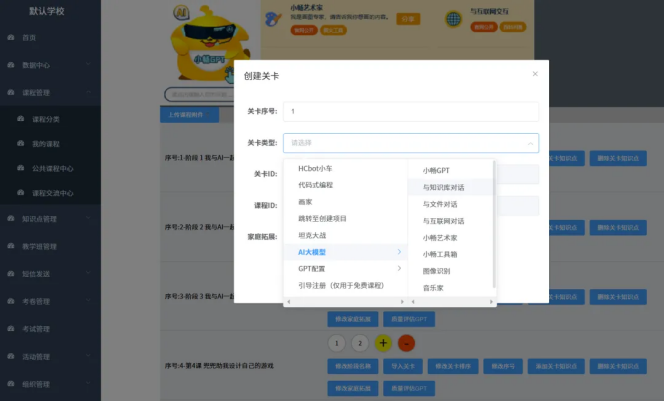This screenshot has height=402, width=665.
Task: Click the 分享 button
Action: [408, 19]
